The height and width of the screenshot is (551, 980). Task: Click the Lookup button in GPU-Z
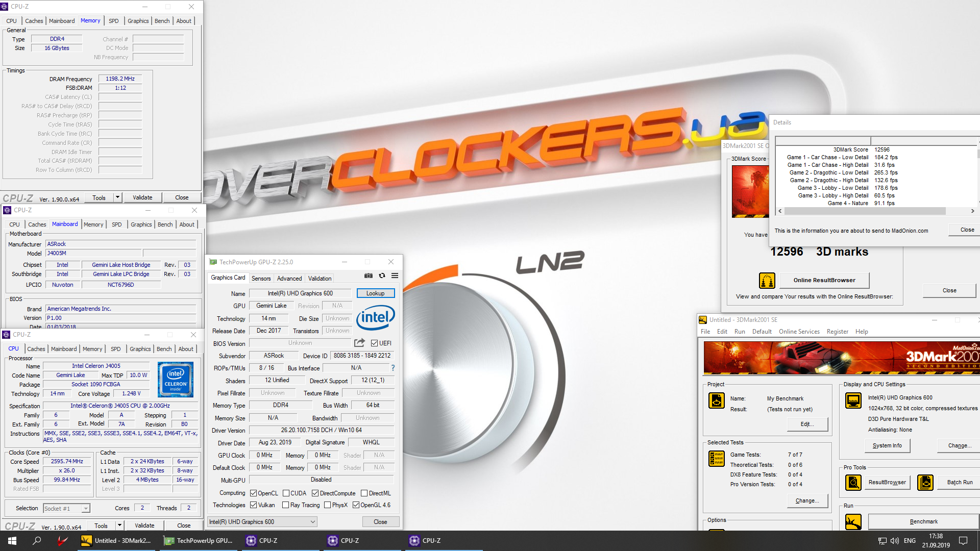pyautogui.click(x=375, y=293)
